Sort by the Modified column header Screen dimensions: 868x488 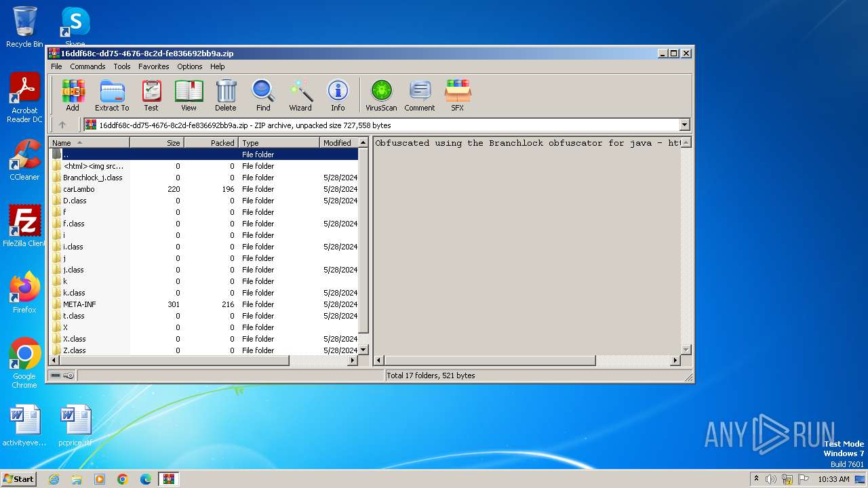coord(338,142)
